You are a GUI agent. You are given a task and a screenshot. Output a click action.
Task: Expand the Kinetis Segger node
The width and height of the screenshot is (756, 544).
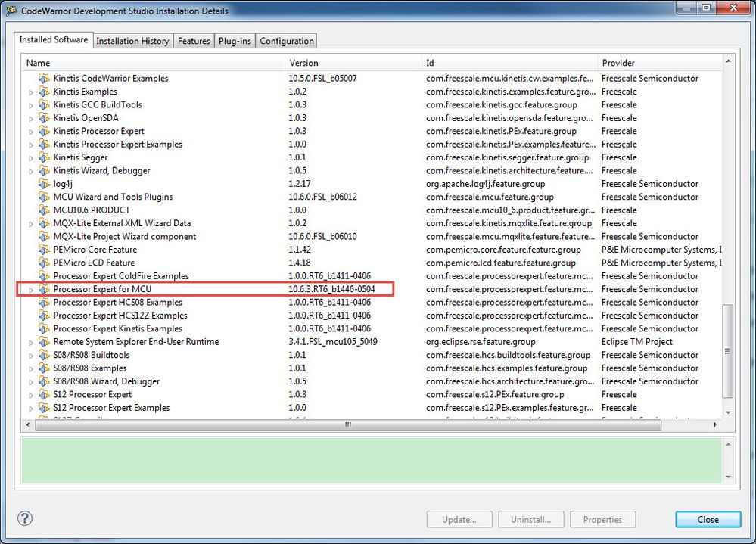click(x=31, y=157)
